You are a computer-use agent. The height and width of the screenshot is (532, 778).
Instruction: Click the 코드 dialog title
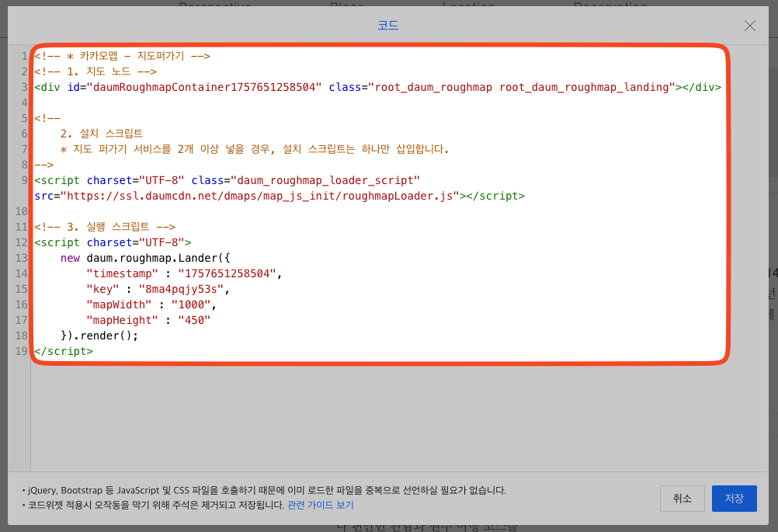click(x=388, y=26)
